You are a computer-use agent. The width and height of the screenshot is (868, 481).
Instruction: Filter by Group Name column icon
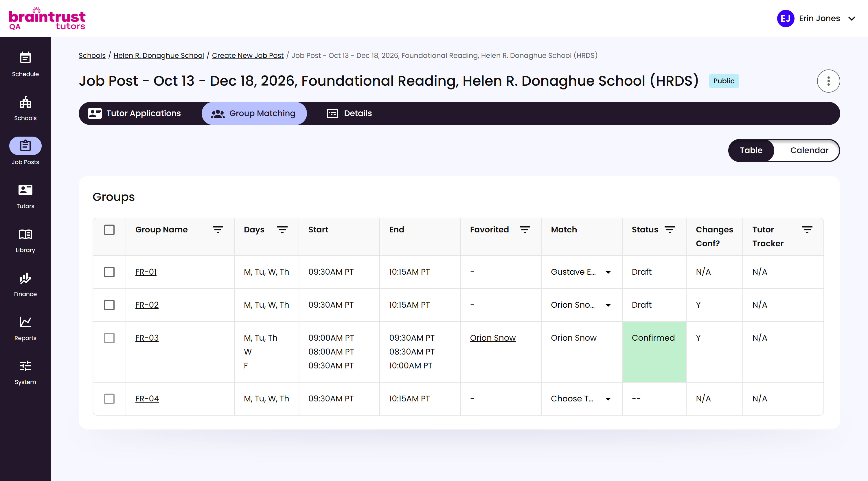click(218, 230)
